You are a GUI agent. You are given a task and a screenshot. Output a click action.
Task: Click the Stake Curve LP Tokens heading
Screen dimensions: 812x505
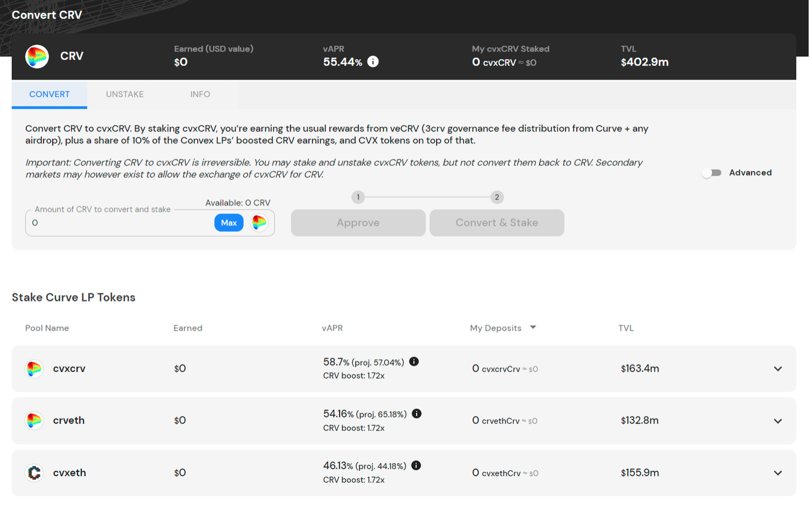point(74,298)
